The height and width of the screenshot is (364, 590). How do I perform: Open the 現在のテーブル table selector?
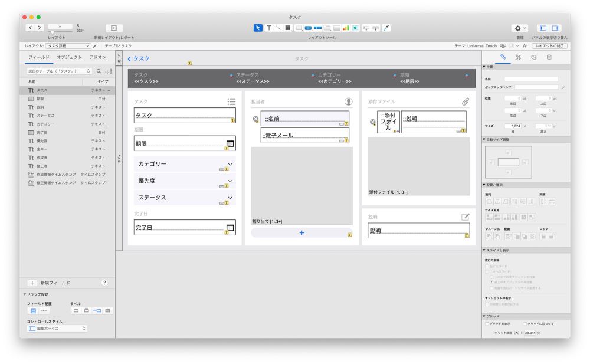pyautogui.click(x=58, y=71)
